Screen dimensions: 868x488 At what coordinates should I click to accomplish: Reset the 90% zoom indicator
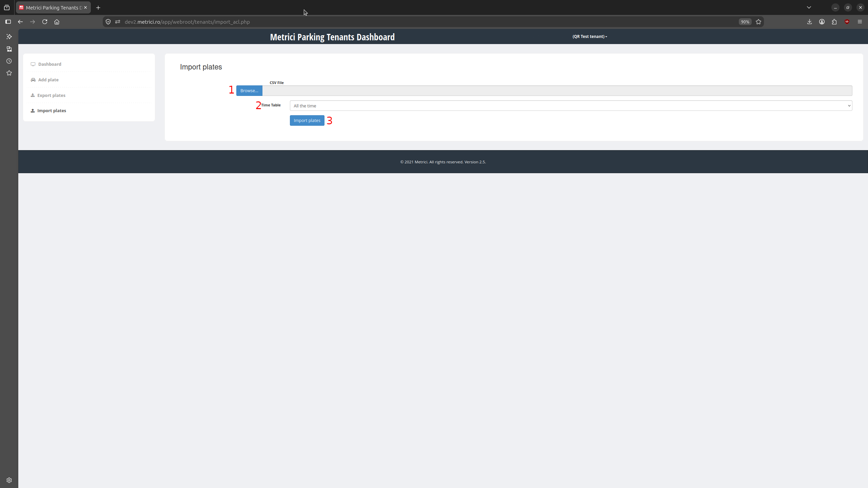(x=745, y=22)
